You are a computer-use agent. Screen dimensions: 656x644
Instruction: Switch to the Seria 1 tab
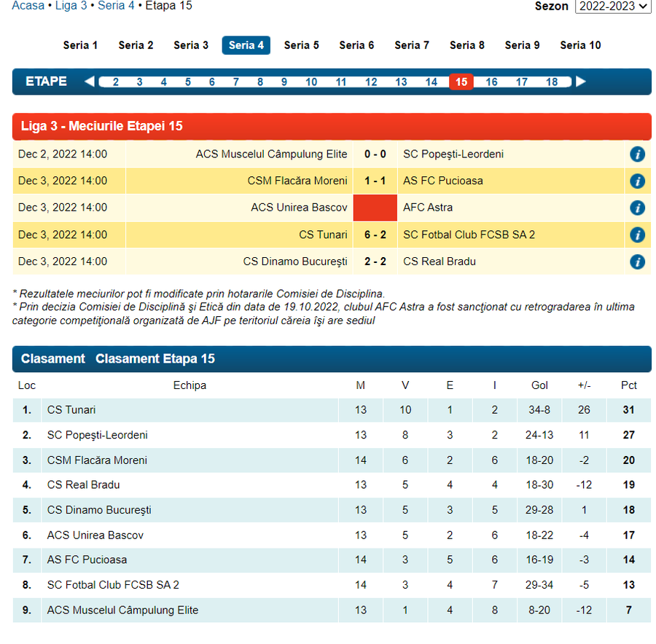[80, 45]
